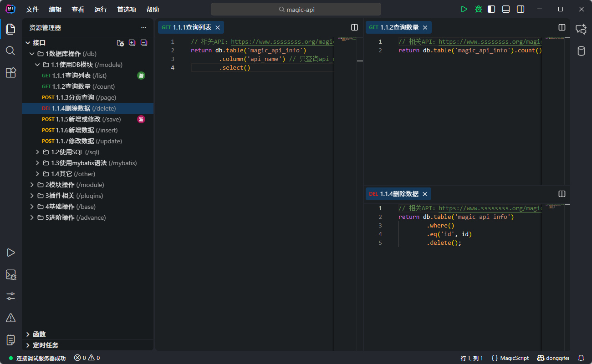The height and width of the screenshot is (364, 592).
Task: Toggle the right sidebar layout icon
Action: (x=521, y=9)
